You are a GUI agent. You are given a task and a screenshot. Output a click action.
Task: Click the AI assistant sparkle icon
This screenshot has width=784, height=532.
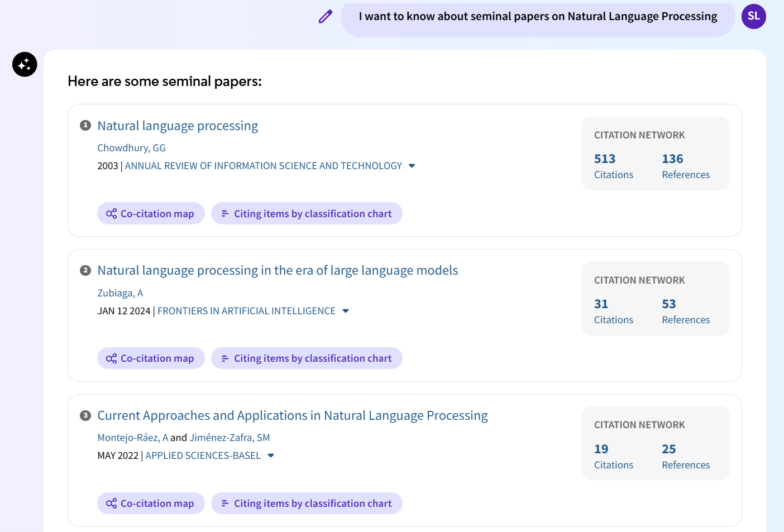click(x=25, y=65)
